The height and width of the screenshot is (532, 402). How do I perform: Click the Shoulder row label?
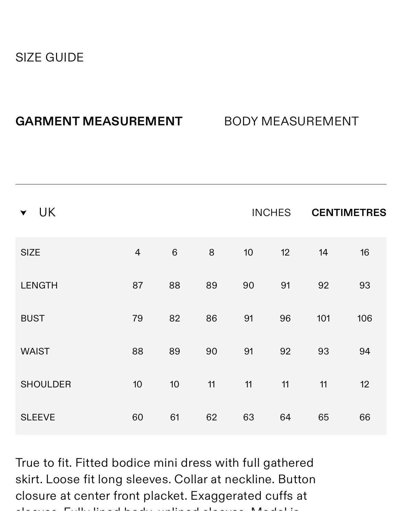(x=46, y=384)
